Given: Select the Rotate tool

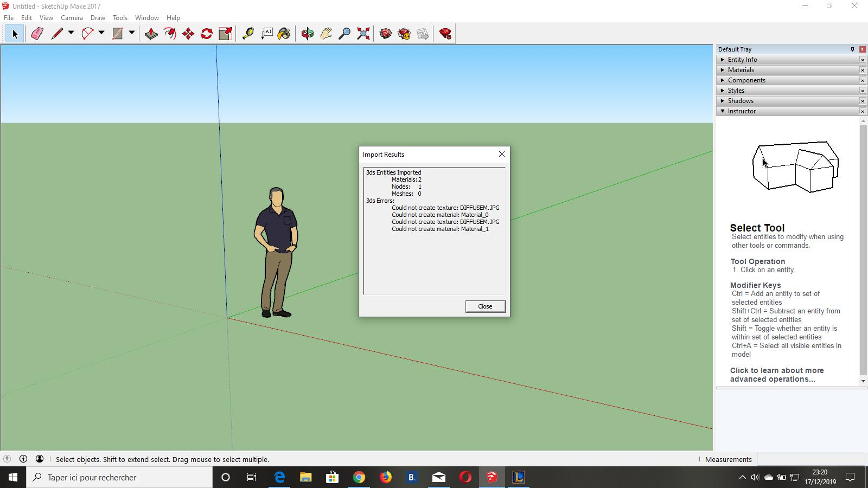Looking at the screenshot, I should 207,34.
